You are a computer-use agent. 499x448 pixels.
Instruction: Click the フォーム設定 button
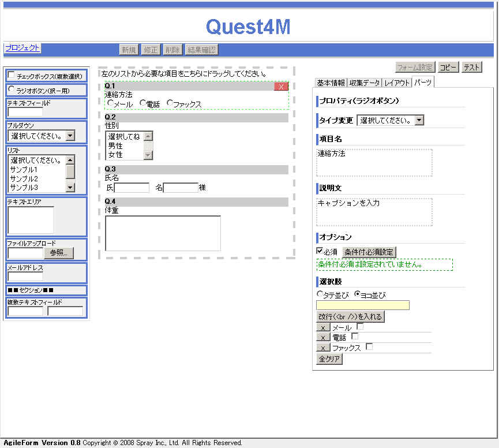click(x=415, y=67)
